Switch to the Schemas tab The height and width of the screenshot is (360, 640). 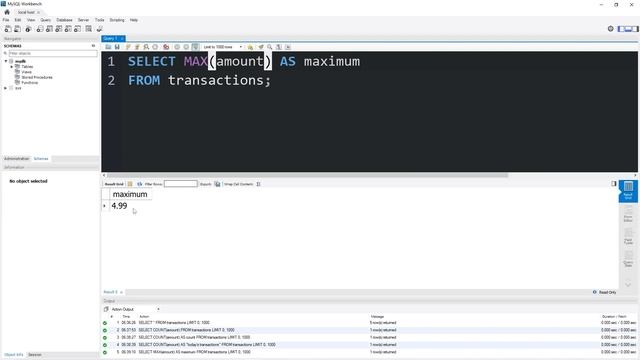41,158
